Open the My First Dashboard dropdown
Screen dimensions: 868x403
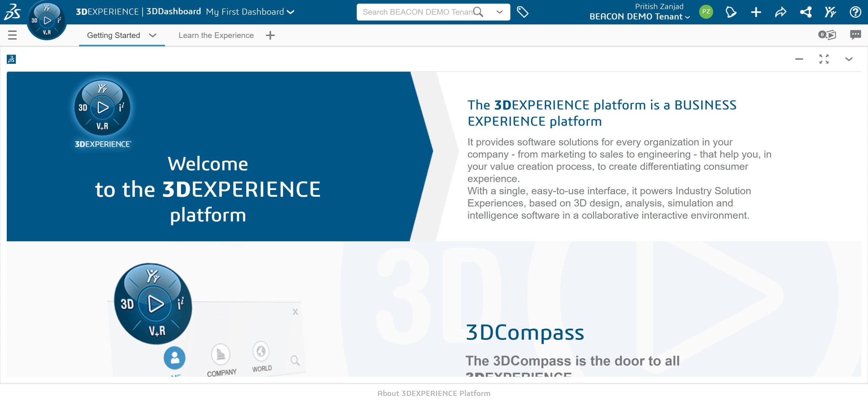[x=250, y=12]
